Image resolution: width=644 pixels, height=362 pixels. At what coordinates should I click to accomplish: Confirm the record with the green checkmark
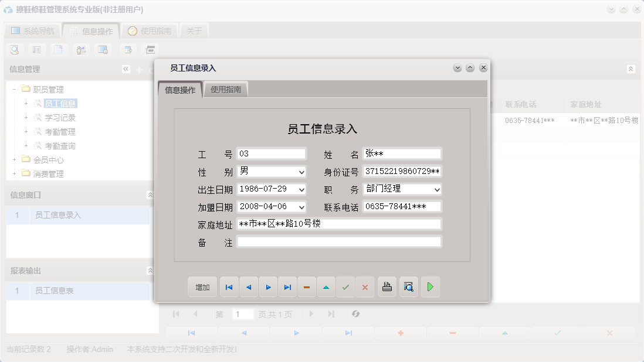point(345,286)
